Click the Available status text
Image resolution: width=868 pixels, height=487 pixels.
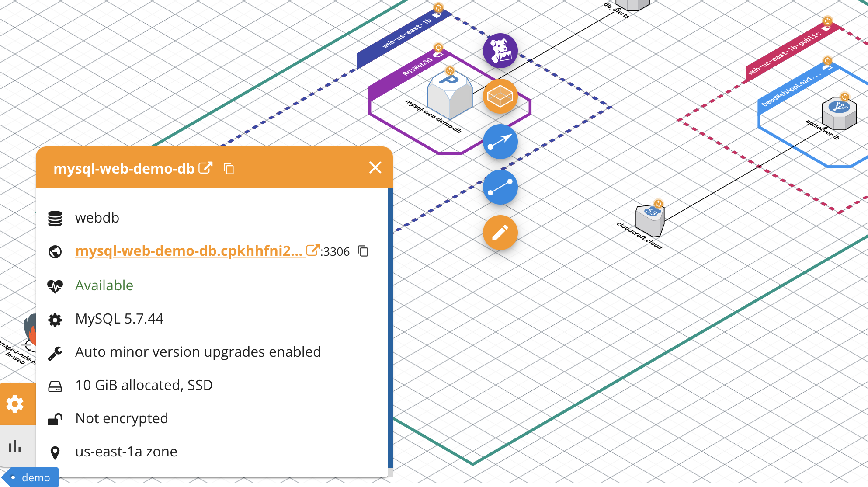[104, 285]
